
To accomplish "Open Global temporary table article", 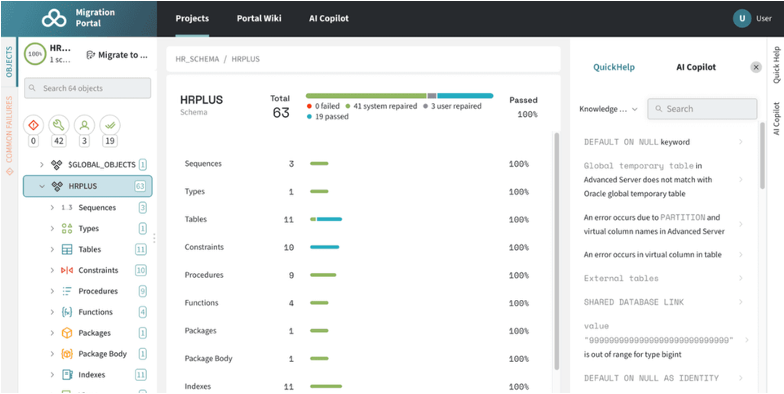I will click(663, 180).
